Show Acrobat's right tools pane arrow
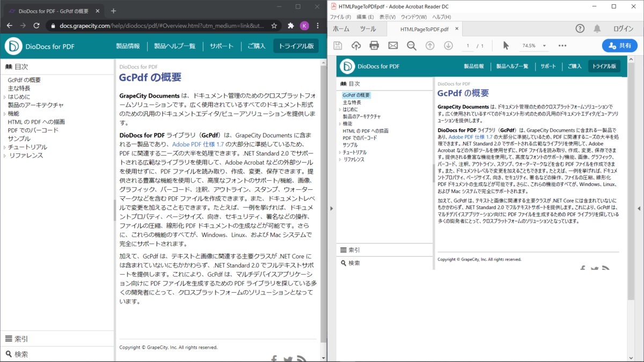 tap(639, 208)
